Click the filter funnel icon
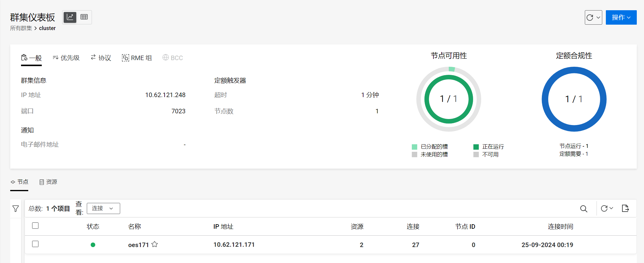This screenshot has height=263, width=644. coord(16,209)
